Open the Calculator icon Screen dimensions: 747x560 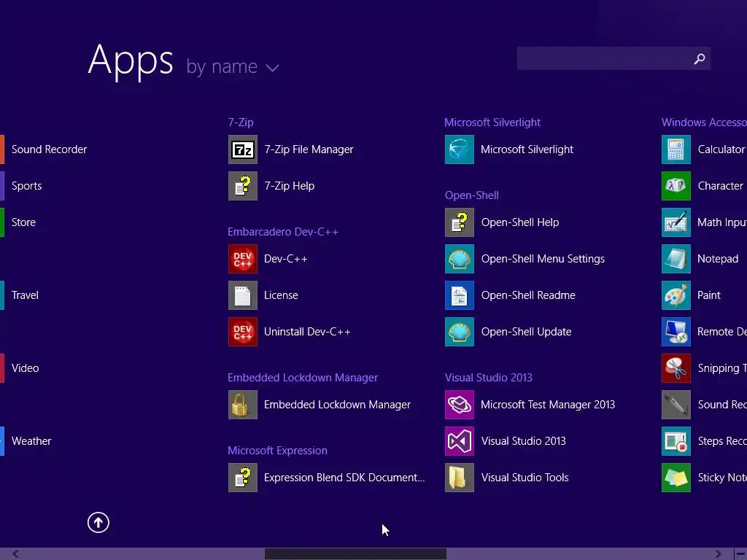[676, 149]
